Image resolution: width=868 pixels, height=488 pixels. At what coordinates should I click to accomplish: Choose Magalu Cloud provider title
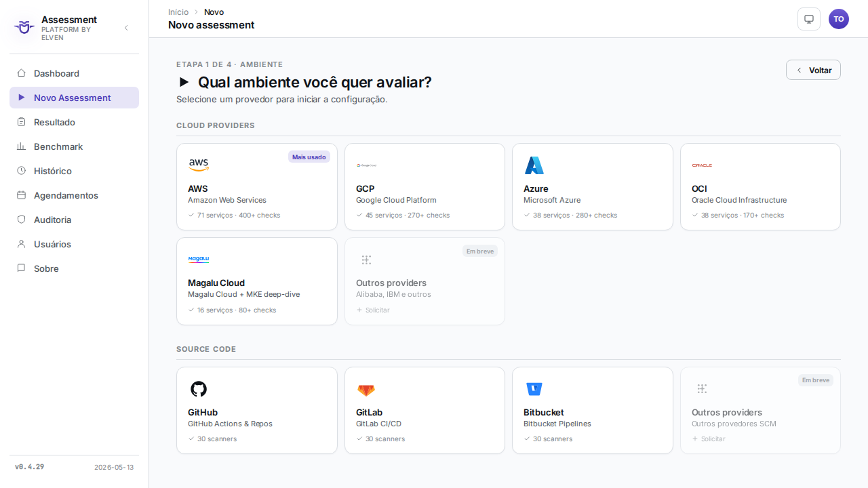point(216,283)
